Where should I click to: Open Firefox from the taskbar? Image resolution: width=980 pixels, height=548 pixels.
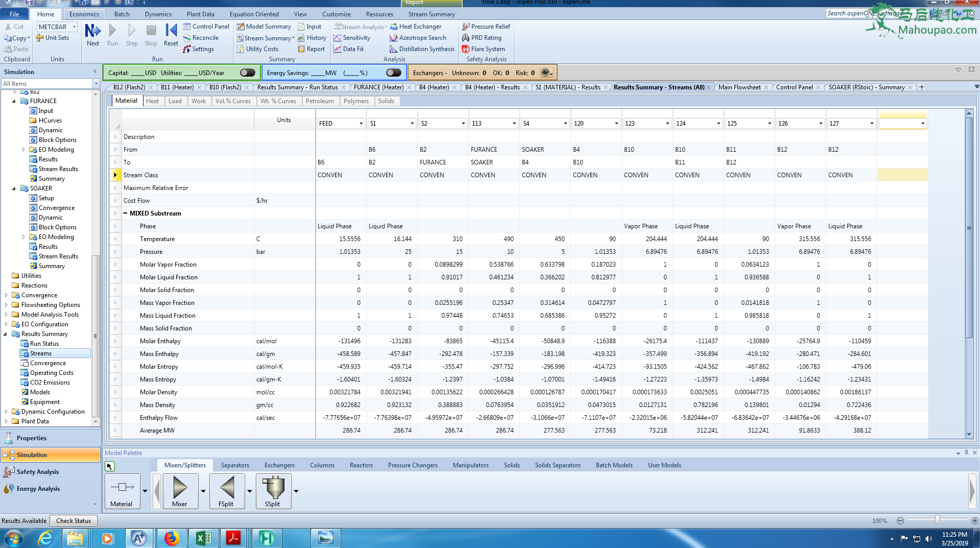tap(172, 538)
